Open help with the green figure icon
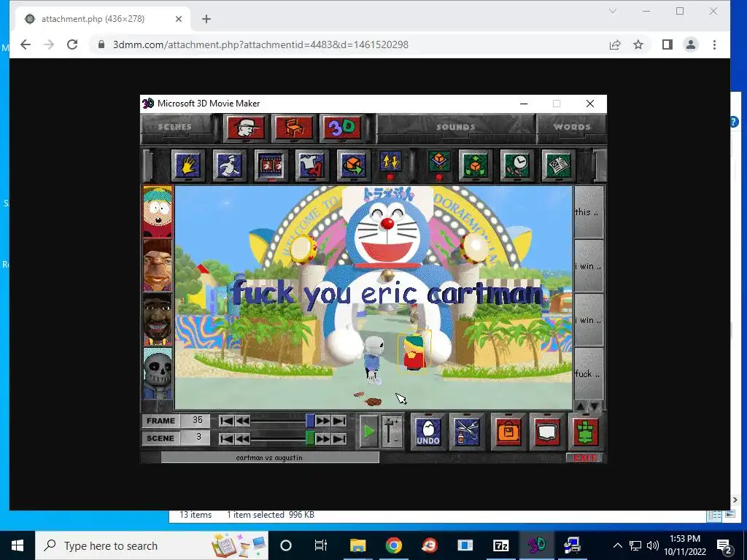 pos(586,432)
